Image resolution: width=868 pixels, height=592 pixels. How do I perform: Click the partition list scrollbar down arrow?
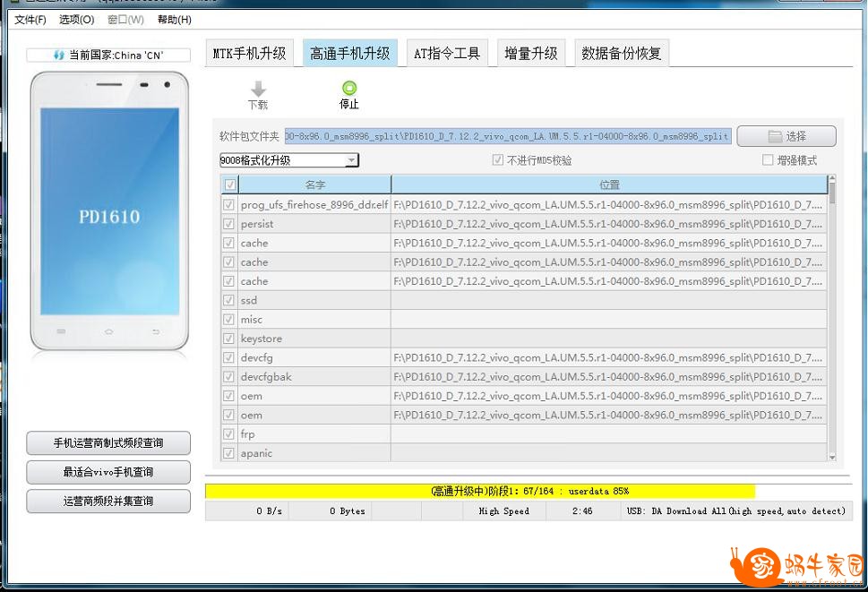coord(832,458)
